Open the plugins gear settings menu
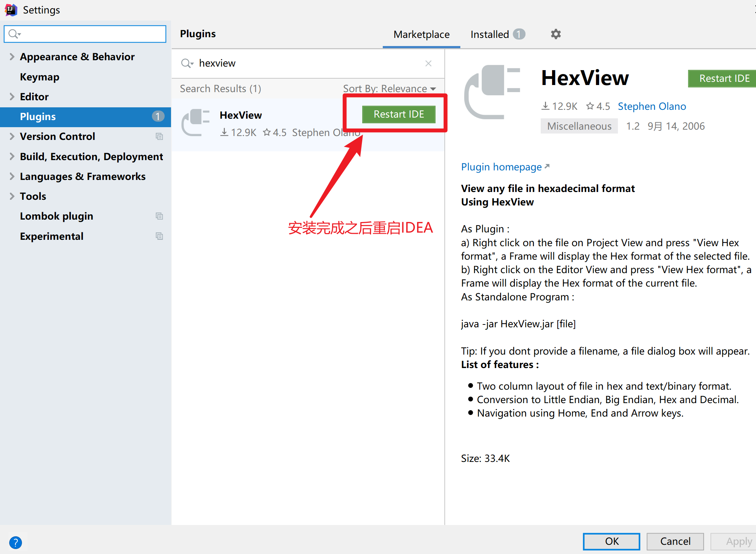The image size is (756, 554). pos(555,34)
